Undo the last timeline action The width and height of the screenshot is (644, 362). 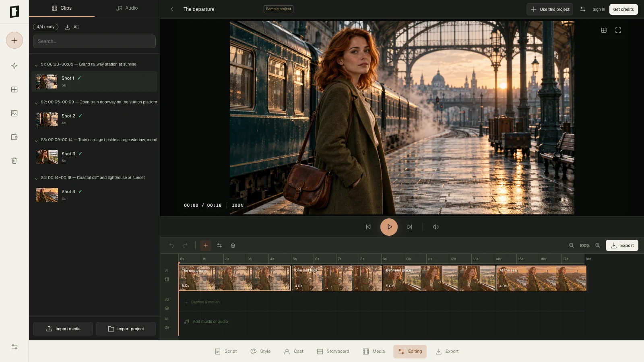click(171, 245)
